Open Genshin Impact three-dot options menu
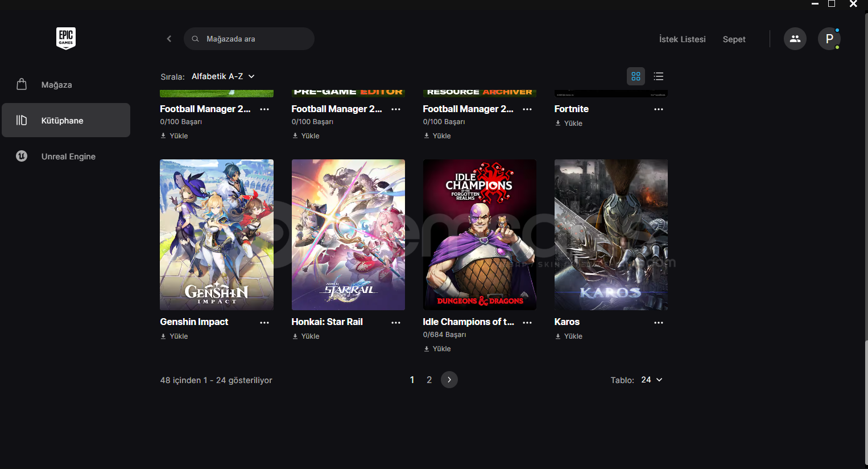This screenshot has width=868, height=469. coord(264,322)
